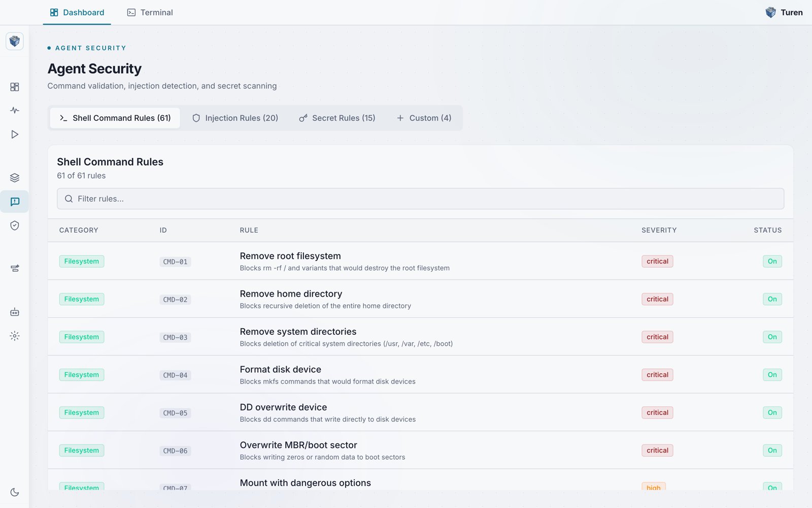Select Secret Rules (15) tab
Screen dimensions: 812x508
click(x=337, y=118)
